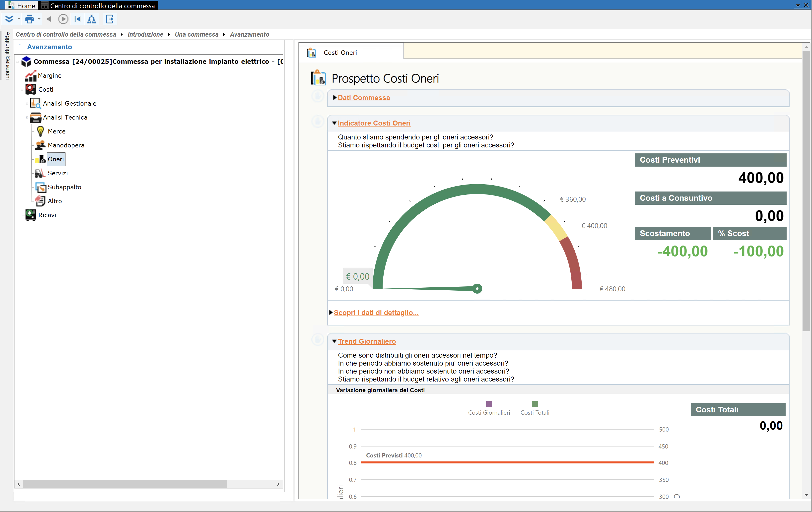Open the dropdown arrow beside the double-chevron icon
Viewport: 812px width, 512px height.
pyautogui.click(x=19, y=19)
